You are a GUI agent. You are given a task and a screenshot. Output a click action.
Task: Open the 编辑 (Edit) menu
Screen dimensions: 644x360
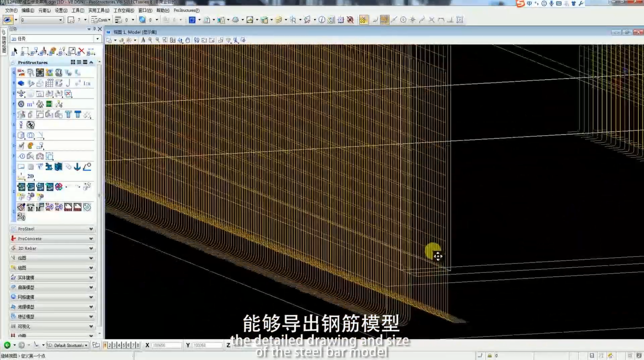click(28, 10)
